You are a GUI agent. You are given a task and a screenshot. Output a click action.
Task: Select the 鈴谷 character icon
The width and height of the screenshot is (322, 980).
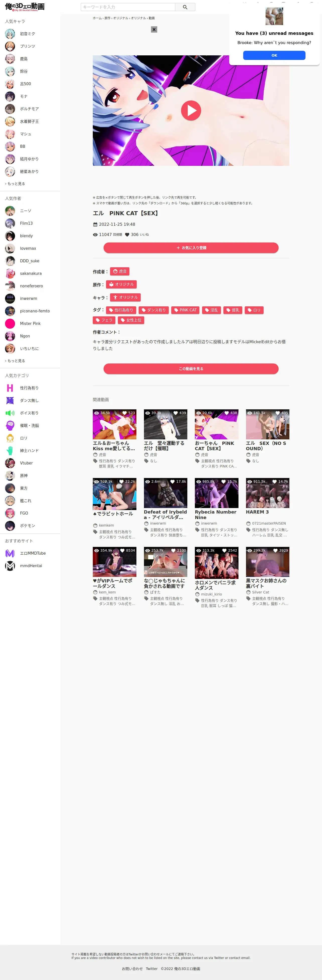(x=10, y=72)
